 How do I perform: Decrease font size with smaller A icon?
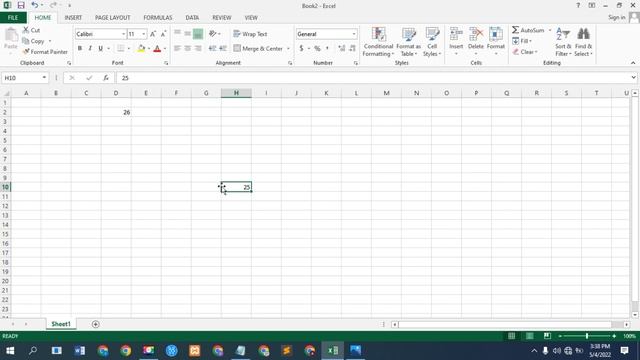point(163,34)
